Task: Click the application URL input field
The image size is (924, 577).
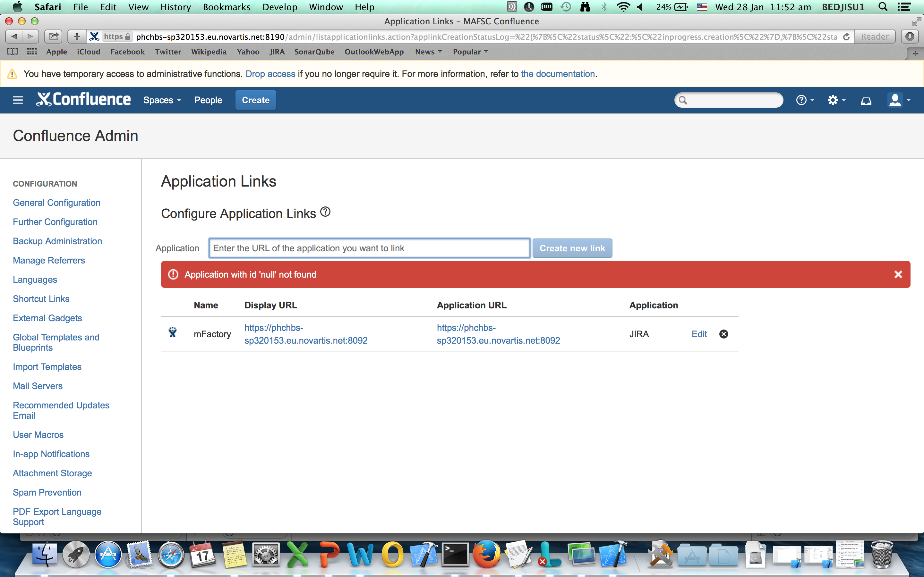Action: tap(369, 248)
